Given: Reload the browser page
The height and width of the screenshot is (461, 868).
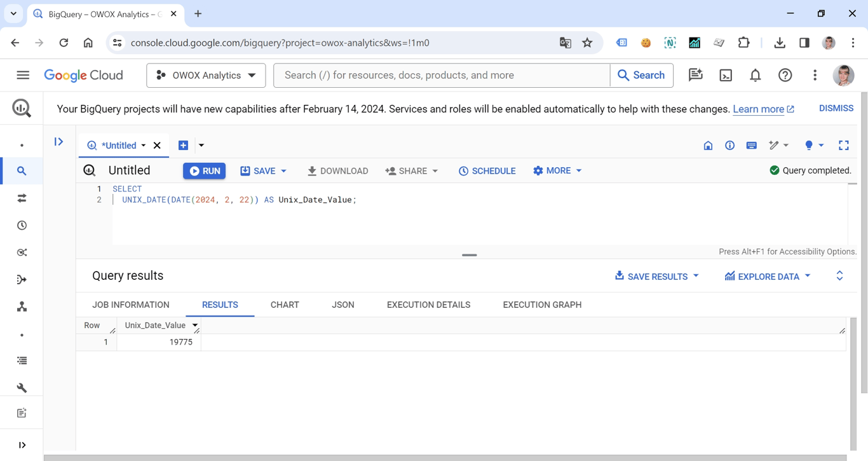Looking at the screenshot, I should click(x=64, y=43).
